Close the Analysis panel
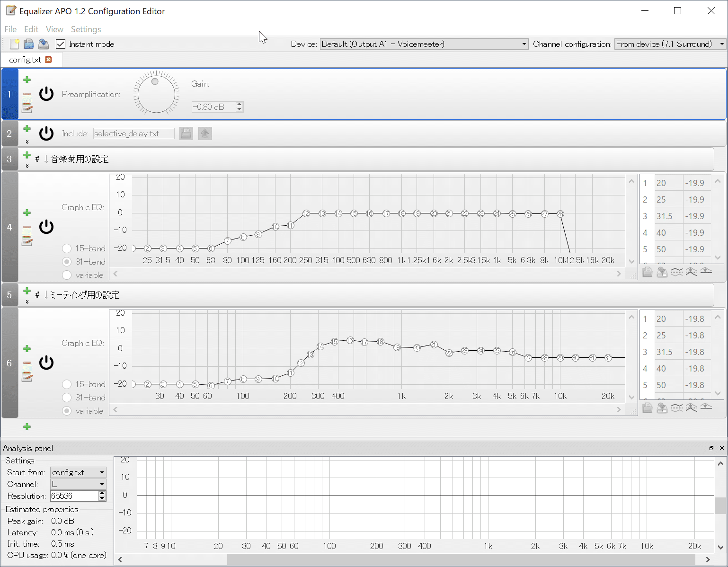728x567 pixels. tap(721, 448)
